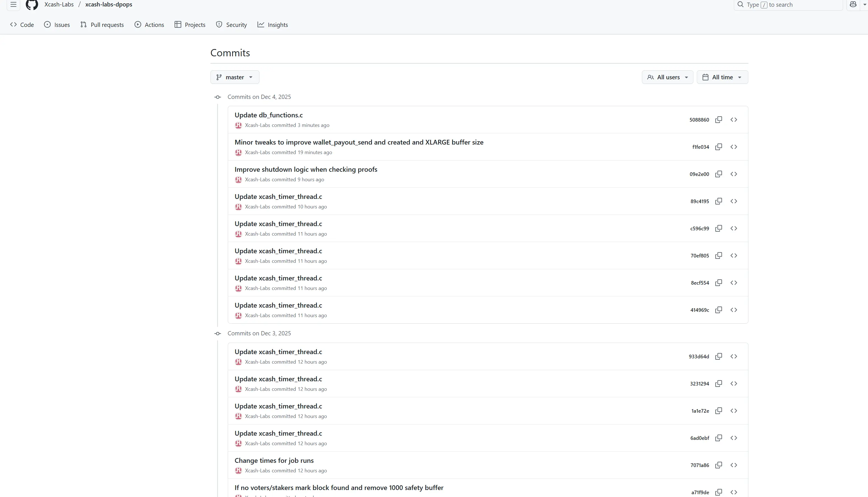Open the hamburger navigation menu
The image size is (868, 497).
point(13,4)
